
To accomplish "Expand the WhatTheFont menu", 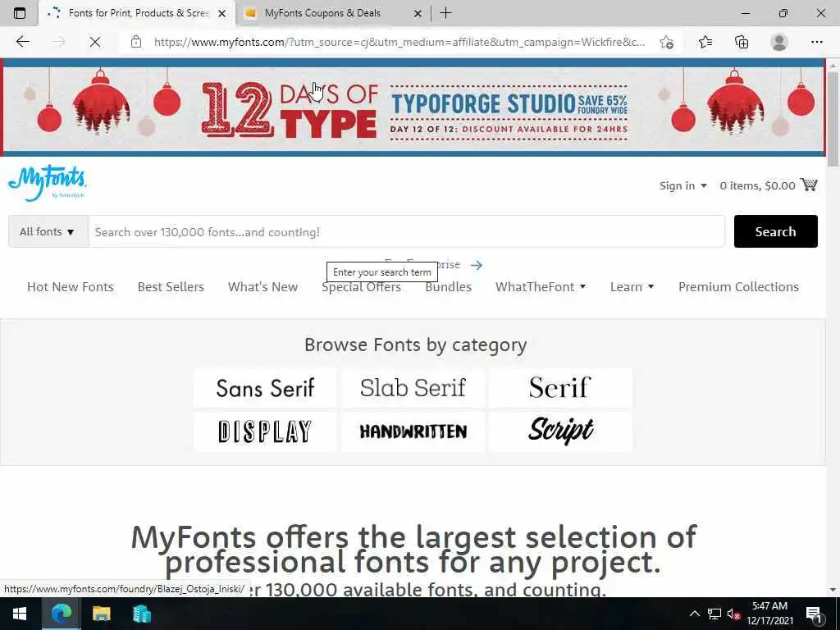I will (540, 286).
